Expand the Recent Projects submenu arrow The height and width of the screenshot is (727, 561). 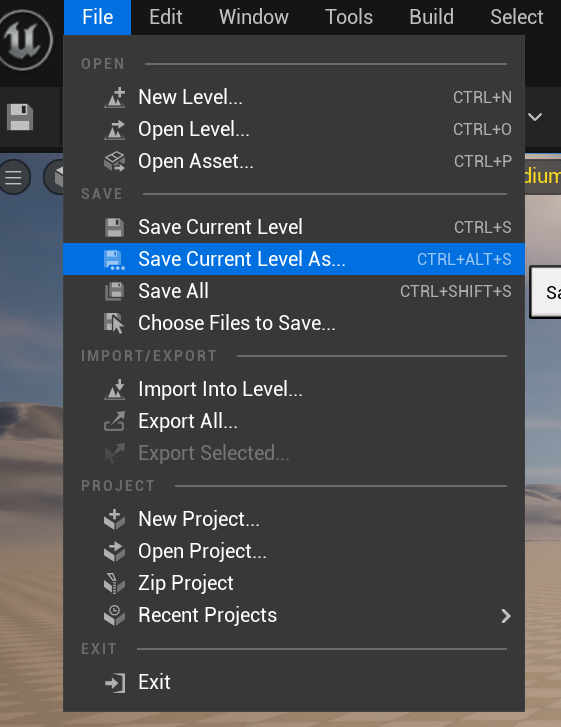click(506, 616)
